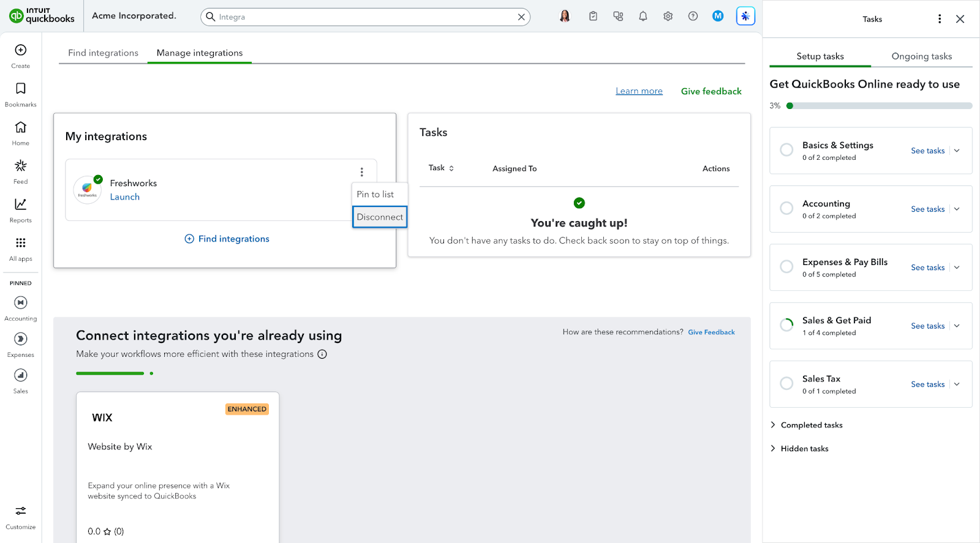Choose Disconnect menu option

[380, 217]
